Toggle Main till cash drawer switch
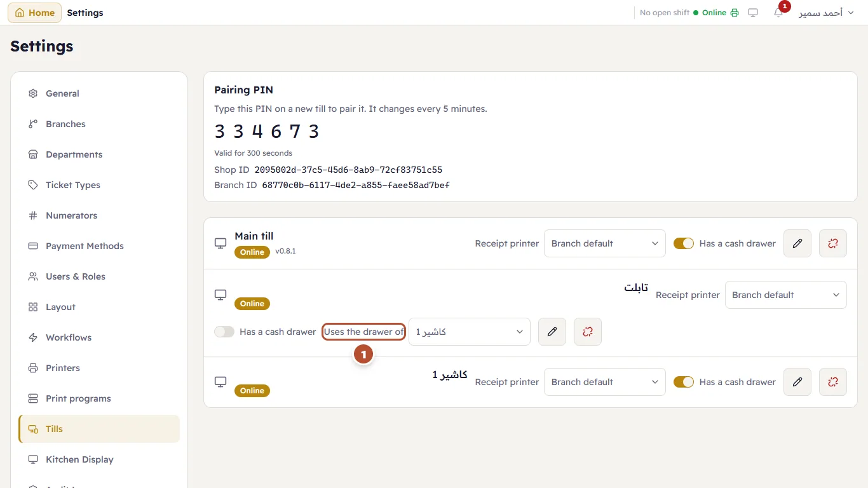Screen dimensions: 868x488 point(684,243)
